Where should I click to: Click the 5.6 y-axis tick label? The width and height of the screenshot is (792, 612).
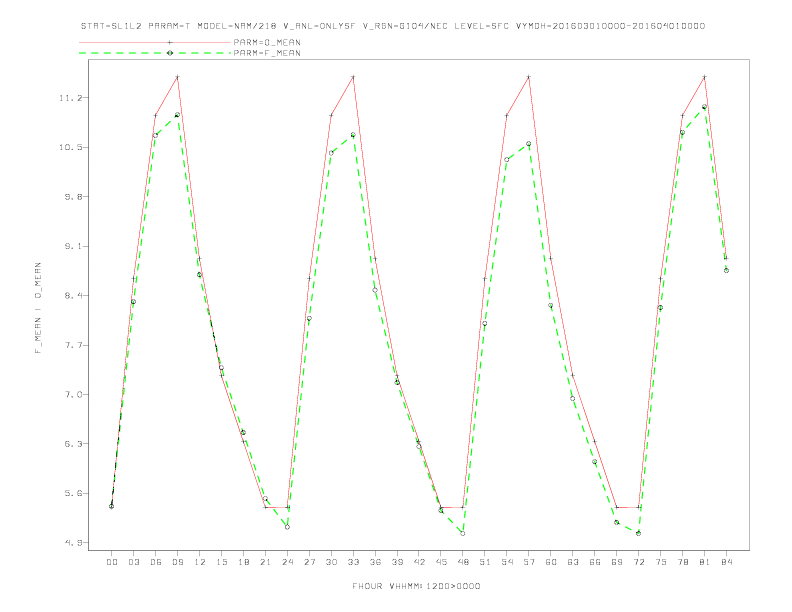74,494
